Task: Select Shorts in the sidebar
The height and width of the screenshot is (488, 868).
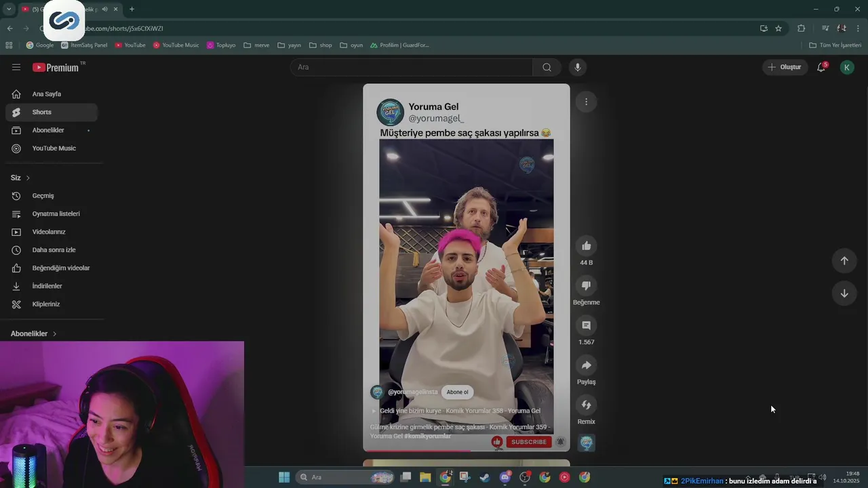Action: 52,112
